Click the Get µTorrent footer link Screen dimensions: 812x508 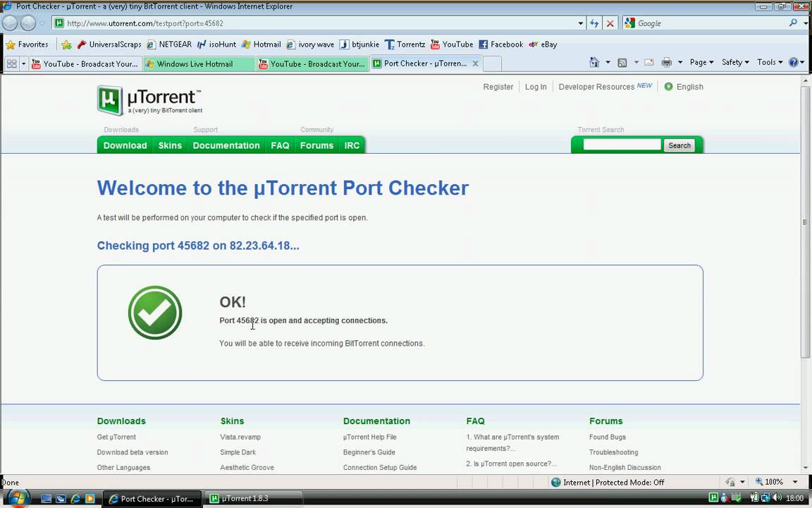116,437
